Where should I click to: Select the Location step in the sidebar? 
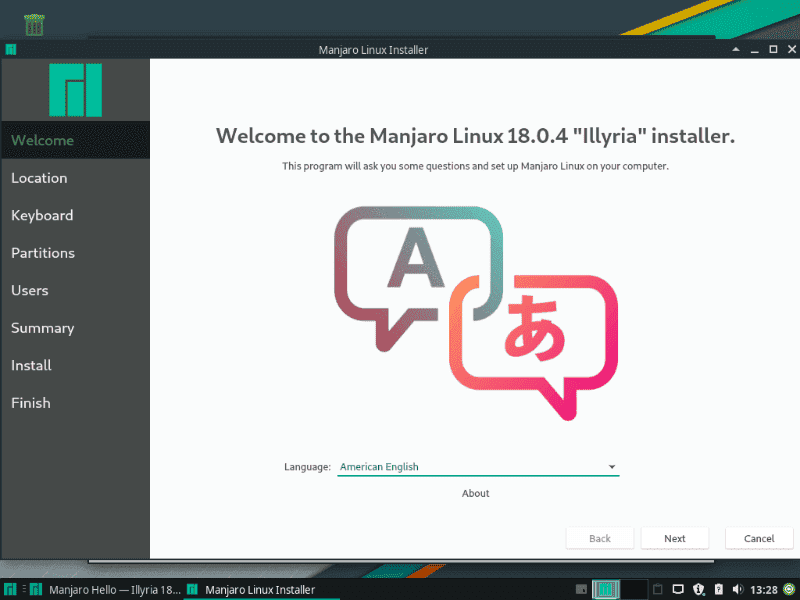click(x=39, y=178)
